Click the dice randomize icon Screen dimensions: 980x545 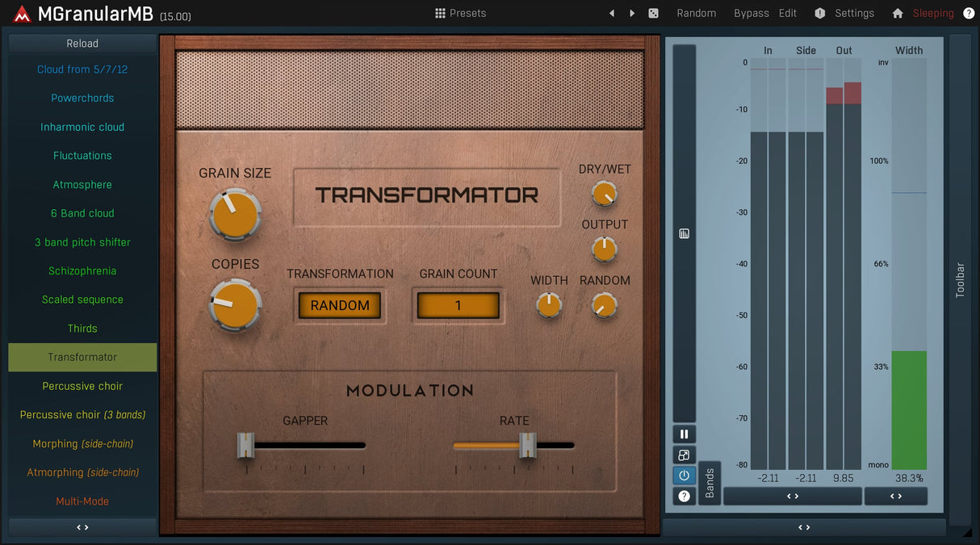click(654, 14)
